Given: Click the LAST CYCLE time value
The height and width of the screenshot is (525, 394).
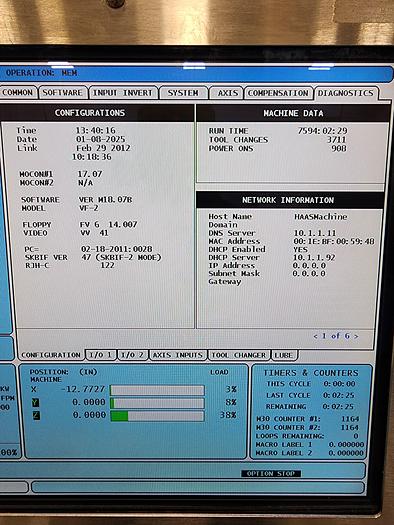Looking at the screenshot, I should pyautogui.click(x=338, y=395).
